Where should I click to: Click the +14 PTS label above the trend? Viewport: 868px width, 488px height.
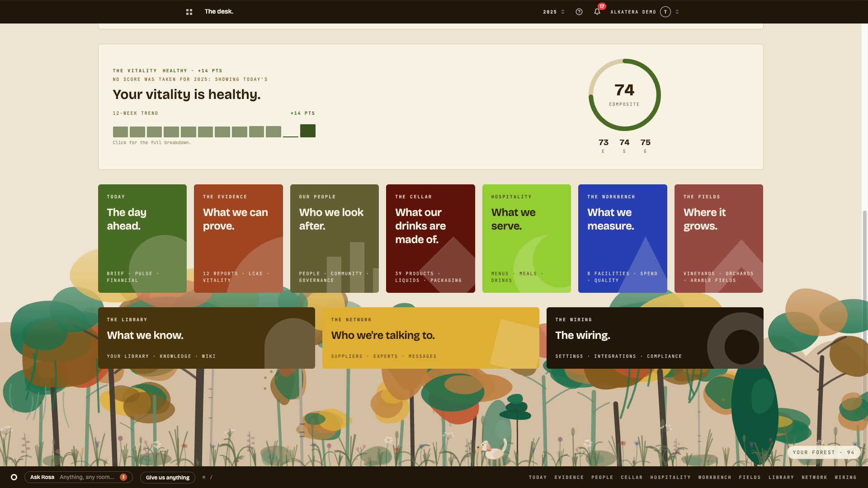coord(303,113)
